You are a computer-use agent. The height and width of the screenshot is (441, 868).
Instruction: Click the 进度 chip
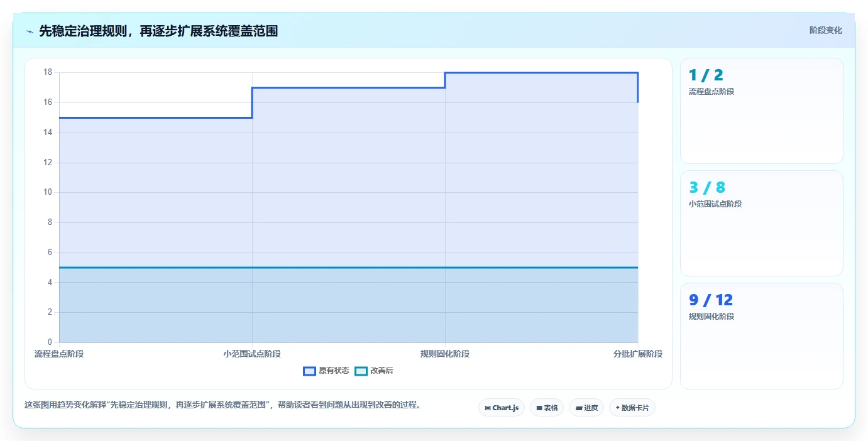click(586, 408)
